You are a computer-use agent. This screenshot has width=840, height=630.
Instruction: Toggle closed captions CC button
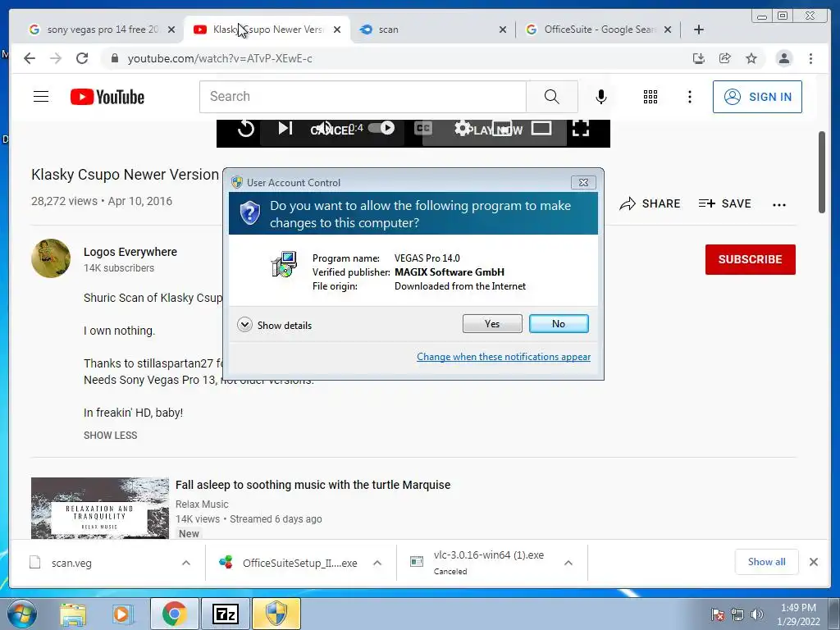tap(422, 128)
